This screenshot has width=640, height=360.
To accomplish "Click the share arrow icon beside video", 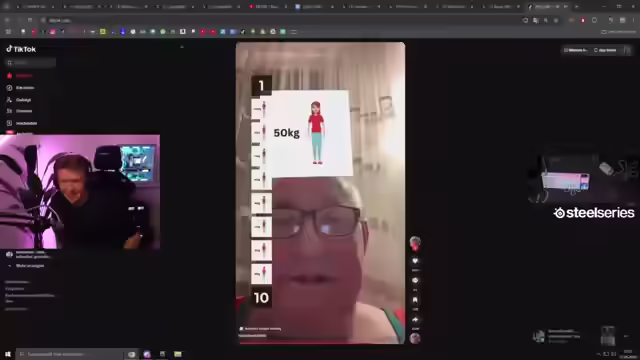I will tap(415, 320).
